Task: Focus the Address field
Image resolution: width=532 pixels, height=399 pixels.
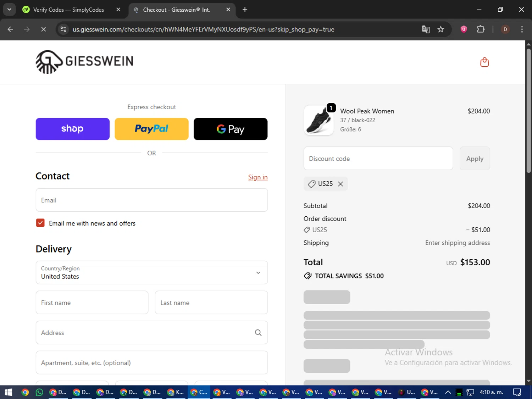Action: click(152, 332)
